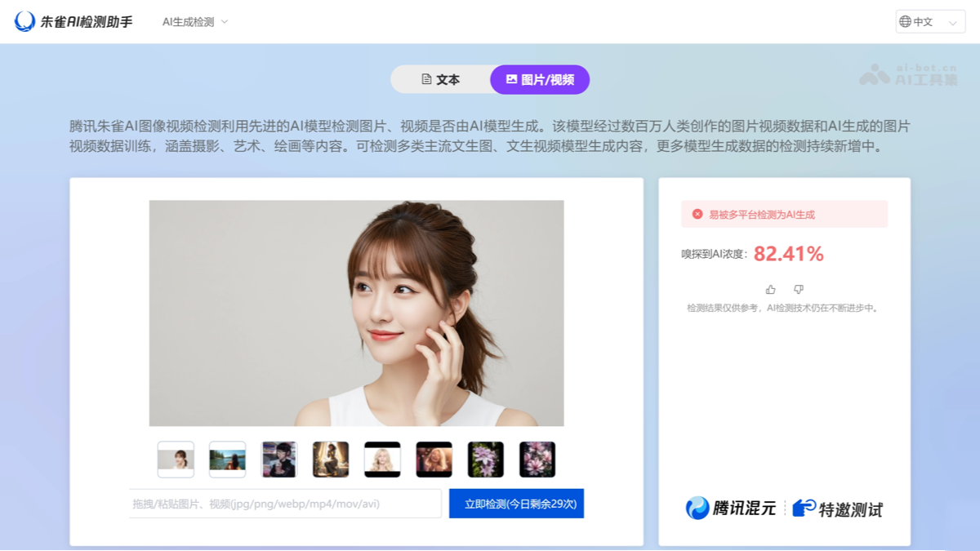Switch to the 文本 detection tab
980x551 pixels.
441,80
